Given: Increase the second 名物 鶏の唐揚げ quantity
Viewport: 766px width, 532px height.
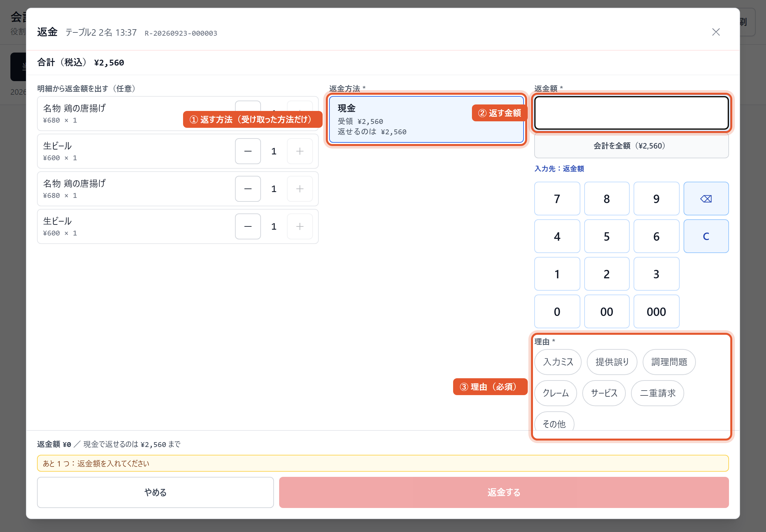Looking at the screenshot, I should (x=300, y=189).
